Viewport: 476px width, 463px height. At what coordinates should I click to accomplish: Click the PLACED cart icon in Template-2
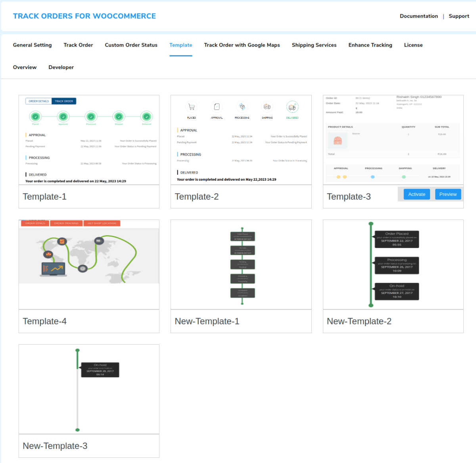point(191,107)
